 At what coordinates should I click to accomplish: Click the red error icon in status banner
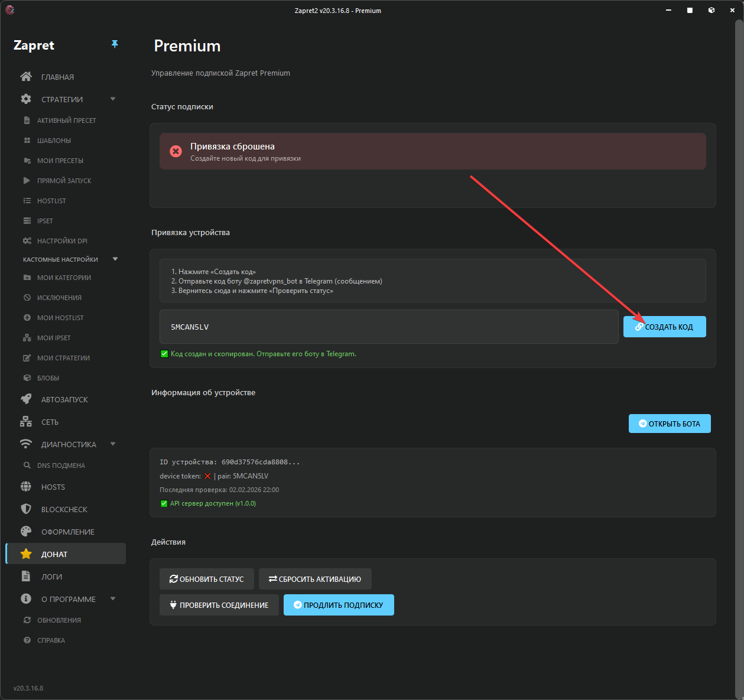[176, 151]
